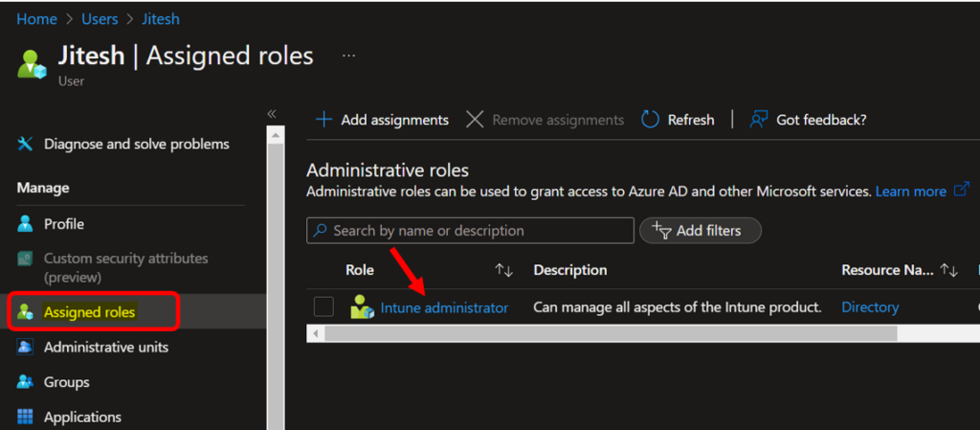Go to Home breadcrumb
The image size is (980, 430).
(x=37, y=19)
